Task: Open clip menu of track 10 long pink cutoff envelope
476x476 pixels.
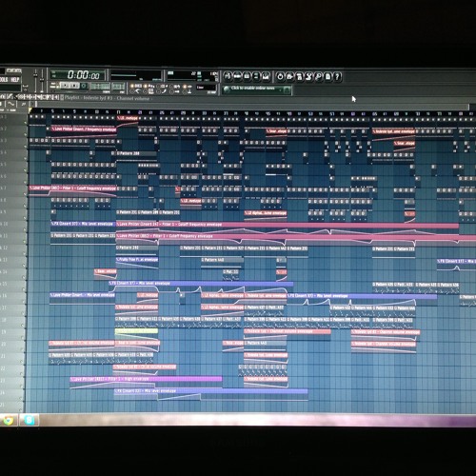Action: point(118,224)
